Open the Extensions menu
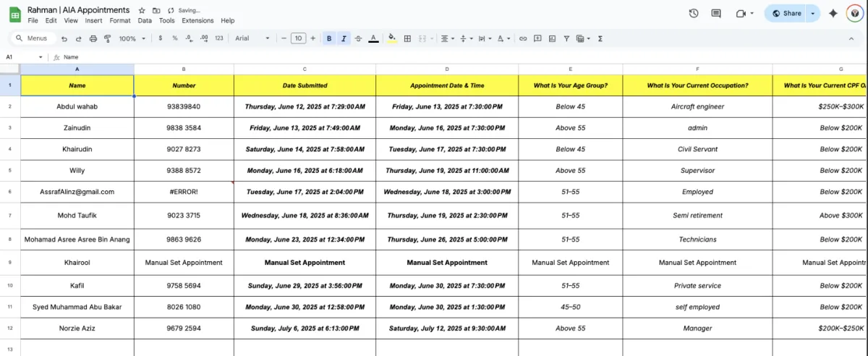 [197, 21]
